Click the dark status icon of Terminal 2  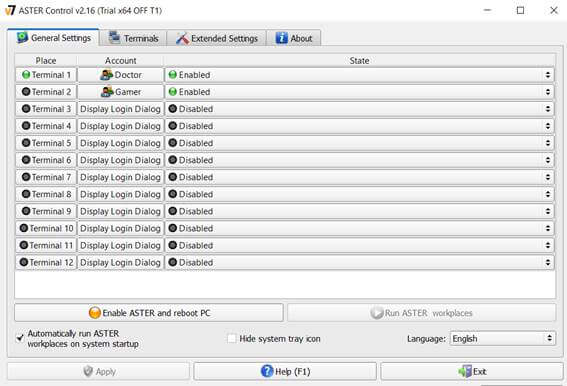click(x=26, y=92)
